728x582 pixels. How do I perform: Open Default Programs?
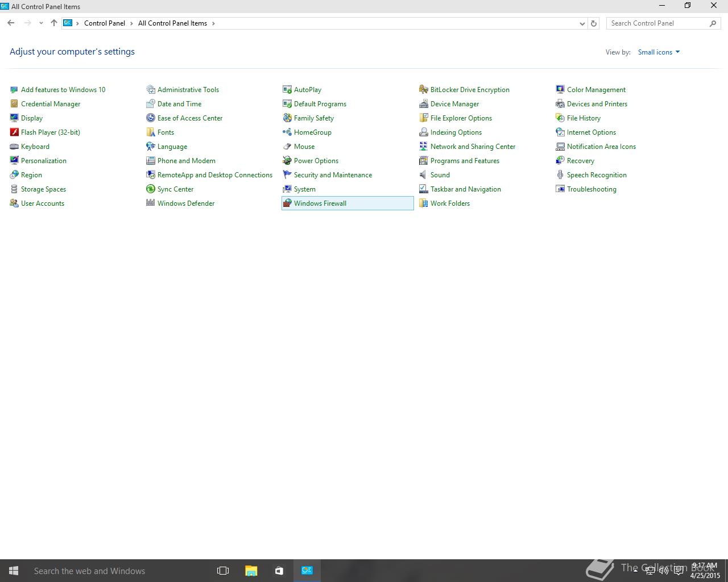click(320, 104)
